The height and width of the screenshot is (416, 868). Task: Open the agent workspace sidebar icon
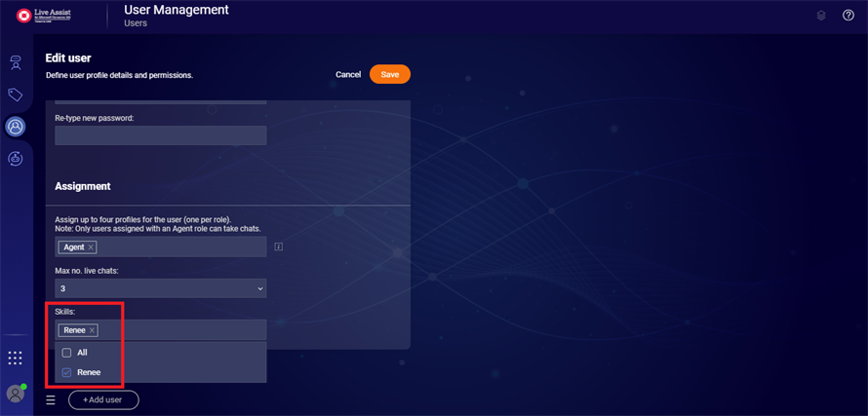pos(16,63)
